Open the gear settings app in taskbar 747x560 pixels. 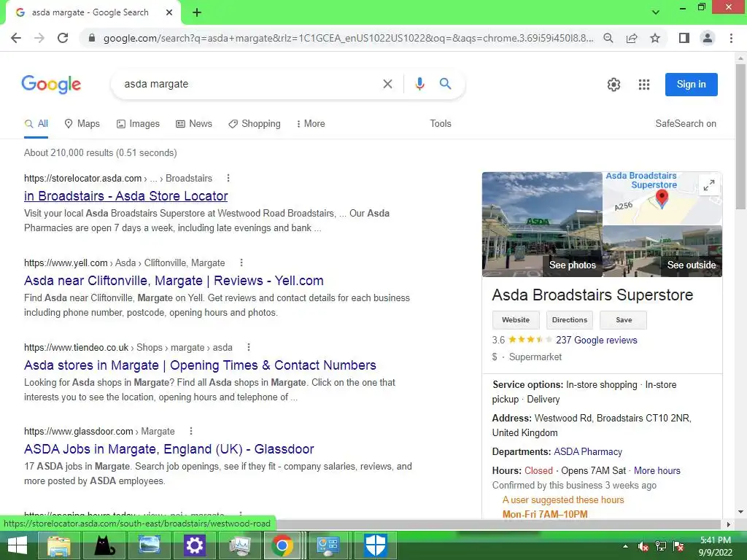coord(194,545)
